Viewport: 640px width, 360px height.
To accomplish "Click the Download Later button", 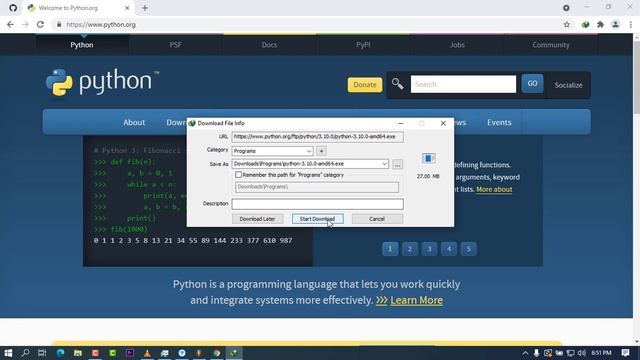I will (x=257, y=219).
